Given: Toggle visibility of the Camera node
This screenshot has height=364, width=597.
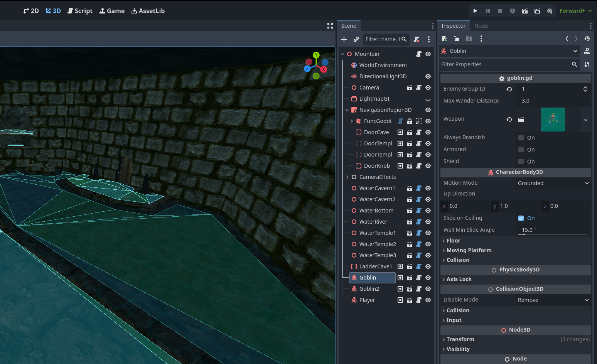Looking at the screenshot, I should 428,88.
